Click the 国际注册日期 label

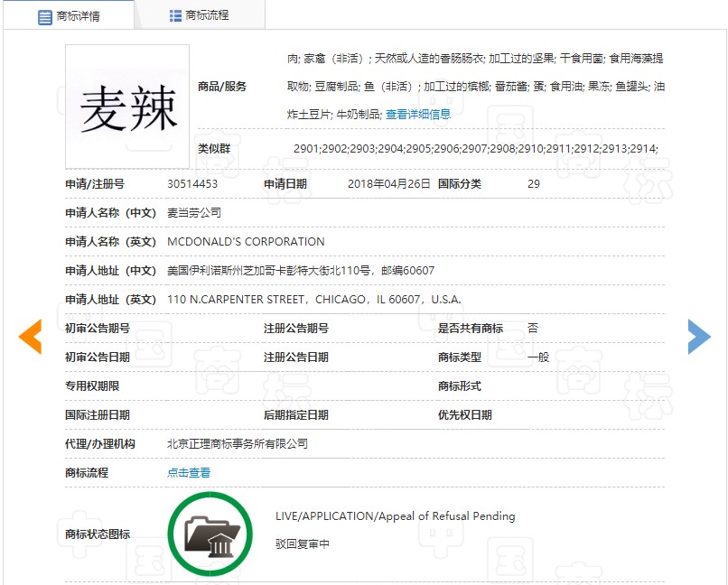pos(98,414)
